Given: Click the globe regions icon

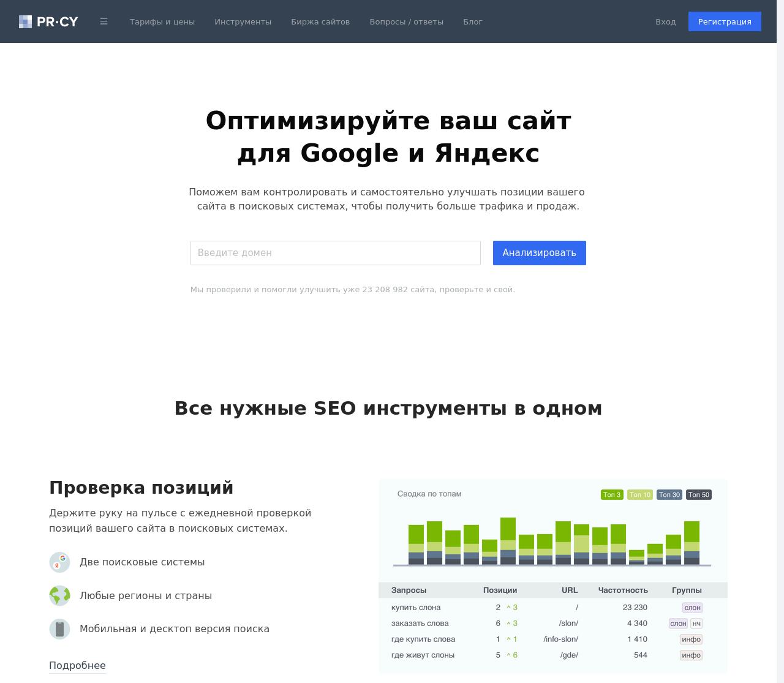Looking at the screenshot, I should coord(59,595).
